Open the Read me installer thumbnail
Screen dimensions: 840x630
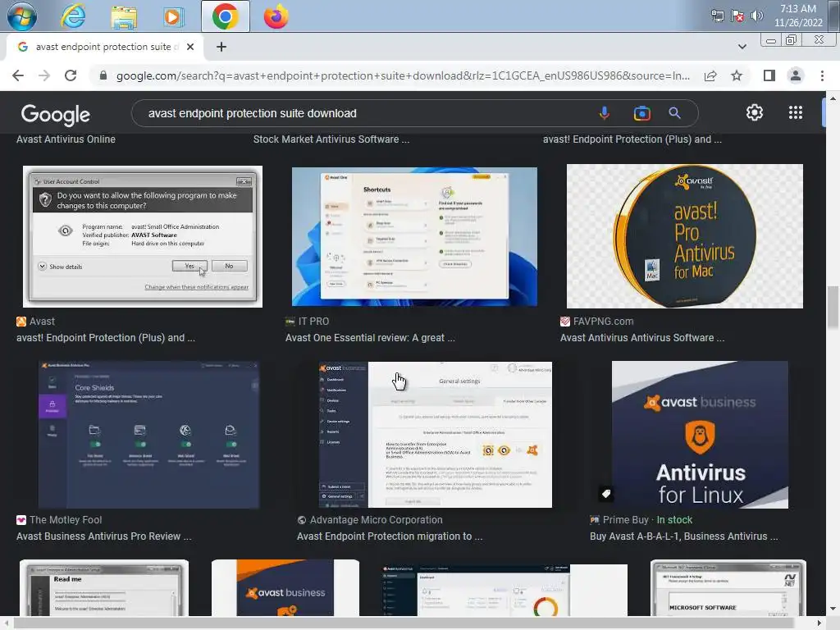click(104, 587)
